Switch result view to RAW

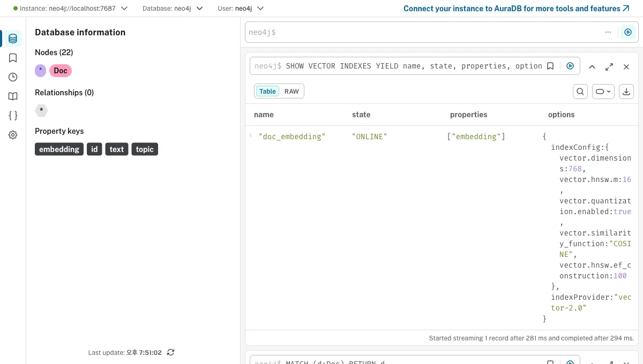coord(291,92)
